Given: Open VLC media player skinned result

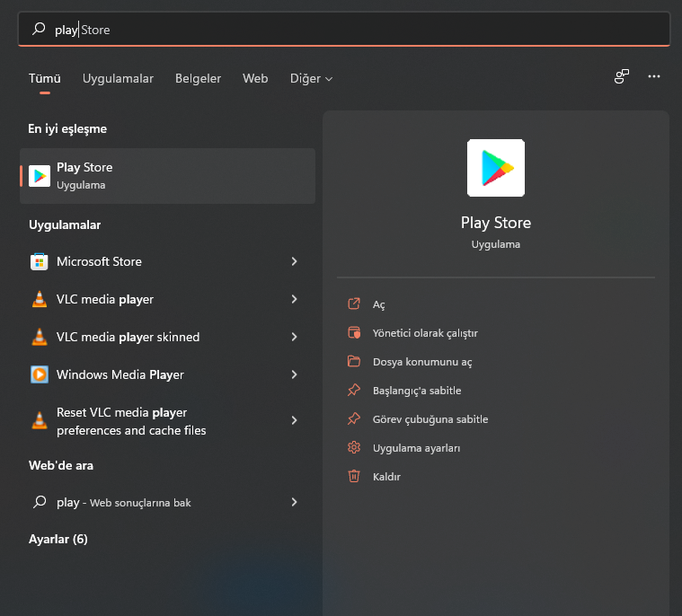Looking at the screenshot, I should pos(167,337).
